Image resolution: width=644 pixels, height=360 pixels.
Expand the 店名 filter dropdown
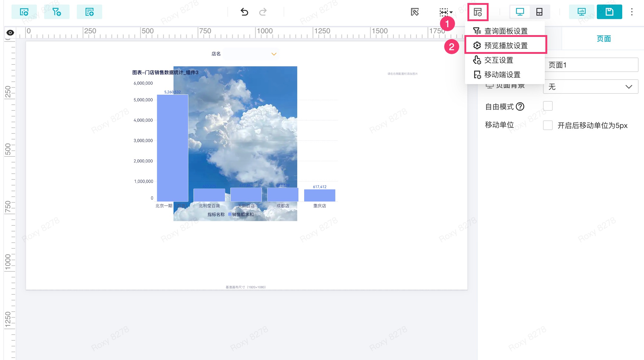click(274, 54)
